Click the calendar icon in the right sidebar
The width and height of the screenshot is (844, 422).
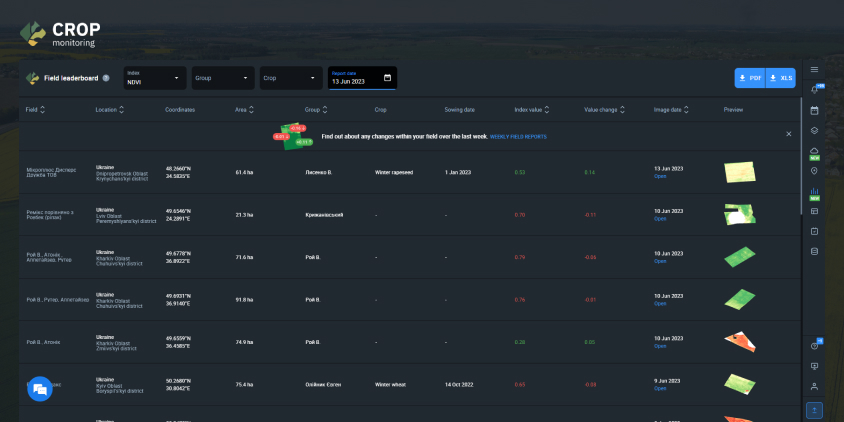(814, 110)
